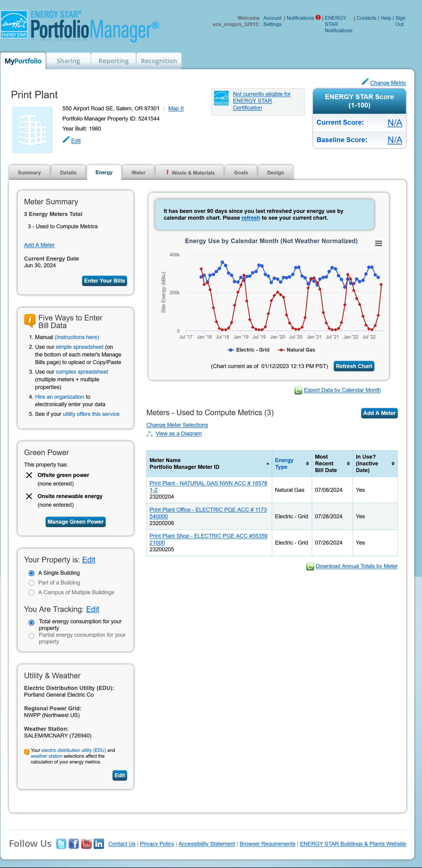422x868 pixels.
Task: Open Account Settings in header
Action: point(272,21)
